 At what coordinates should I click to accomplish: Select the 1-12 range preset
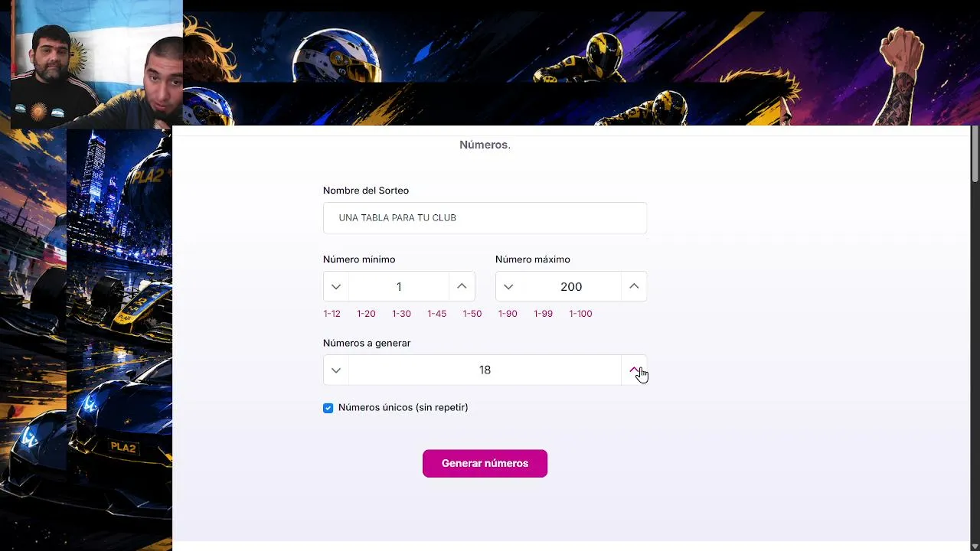point(332,314)
